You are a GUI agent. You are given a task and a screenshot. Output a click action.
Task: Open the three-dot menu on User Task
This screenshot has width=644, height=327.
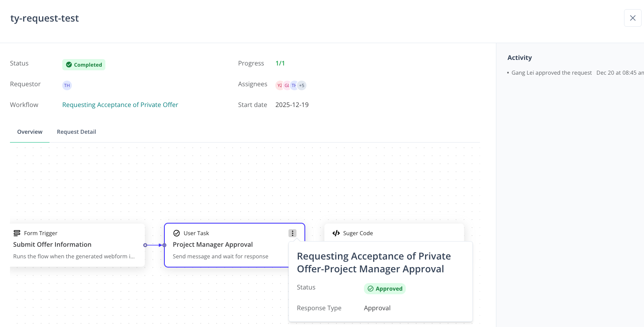292,233
